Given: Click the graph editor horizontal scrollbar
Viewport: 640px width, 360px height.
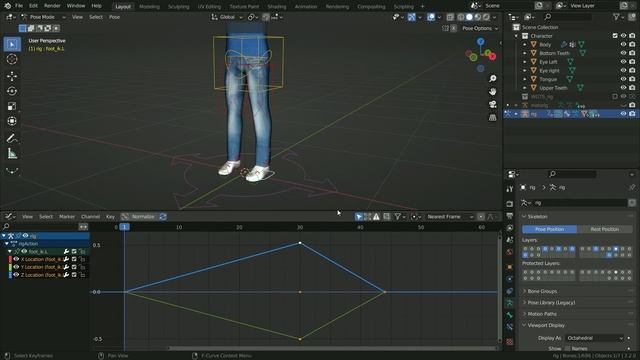Looking at the screenshot, I should tap(333, 349).
